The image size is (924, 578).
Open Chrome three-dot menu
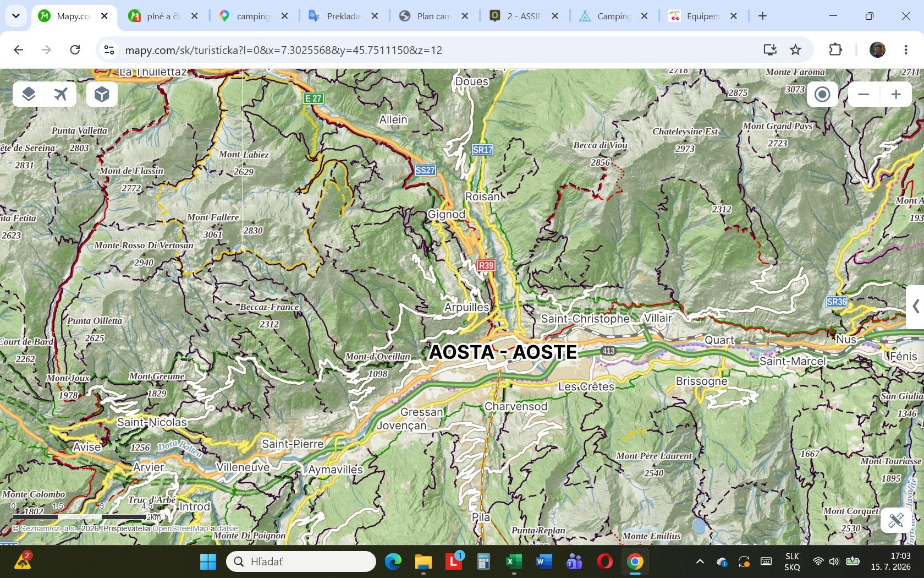click(x=906, y=50)
